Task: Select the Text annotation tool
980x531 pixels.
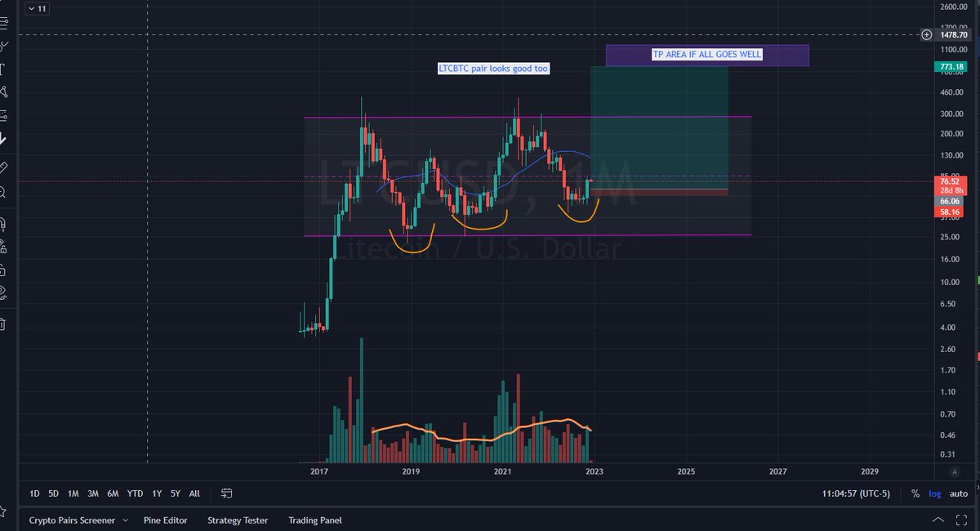Action: pos(2,69)
